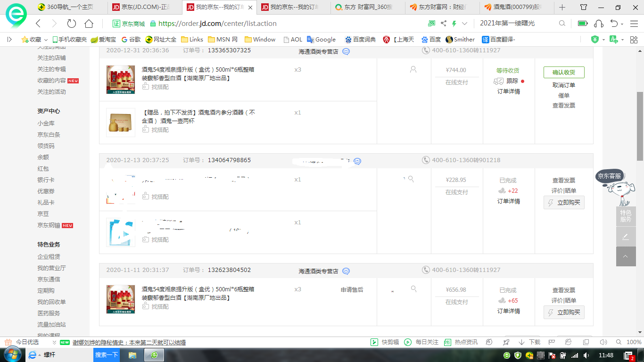Expand the address bar dropdown chevron
644x362 pixels.
pos(465,24)
